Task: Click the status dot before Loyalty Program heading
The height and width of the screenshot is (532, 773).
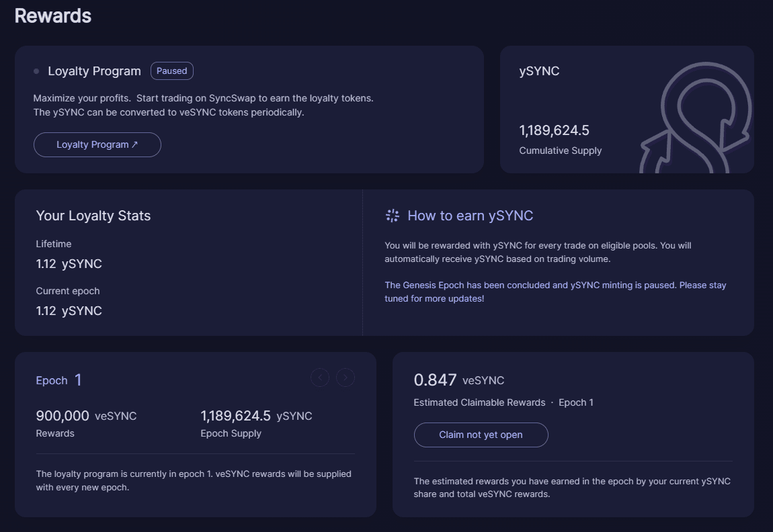Action: point(38,71)
